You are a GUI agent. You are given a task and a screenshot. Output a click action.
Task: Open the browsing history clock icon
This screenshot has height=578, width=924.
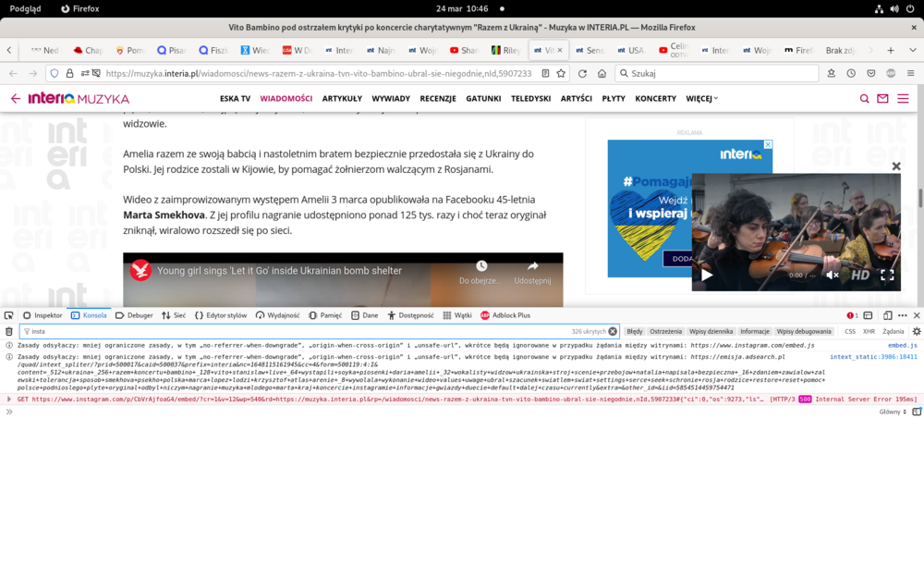(851, 74)
